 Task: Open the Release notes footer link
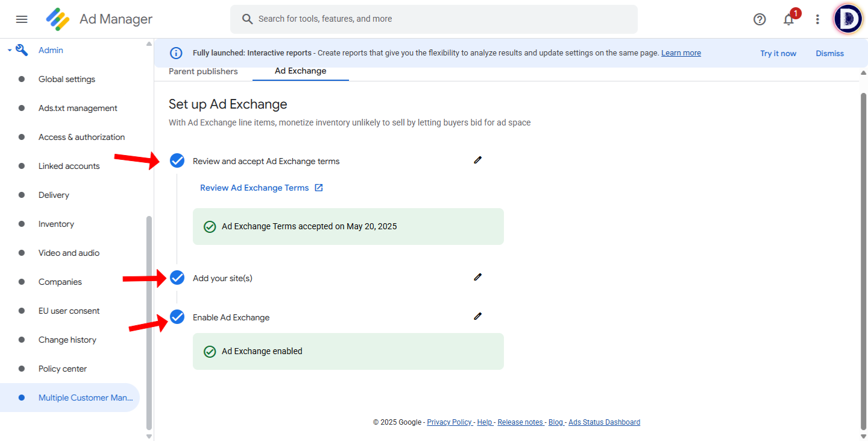click(520, 422)
